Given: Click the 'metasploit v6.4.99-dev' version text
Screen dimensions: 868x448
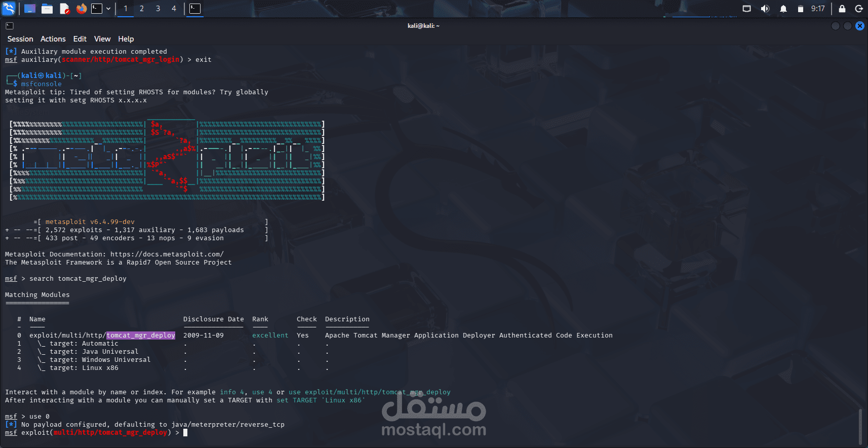Looking at the screenshot, I should pyautogui.click(x=90, y=222).
